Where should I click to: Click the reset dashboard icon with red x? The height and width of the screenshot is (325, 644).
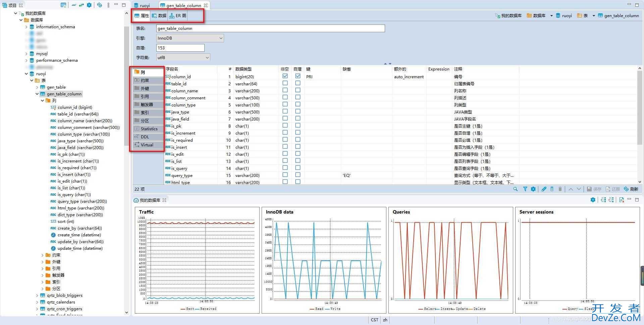point(622,200)
